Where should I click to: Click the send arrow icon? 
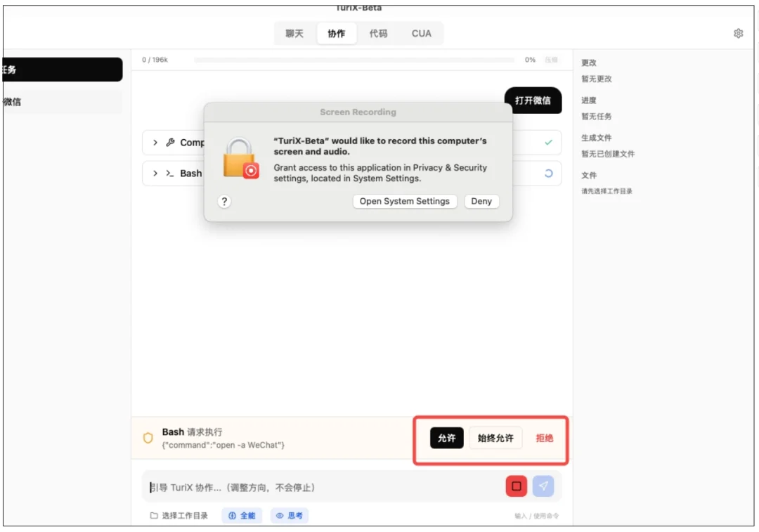point(543,486)
